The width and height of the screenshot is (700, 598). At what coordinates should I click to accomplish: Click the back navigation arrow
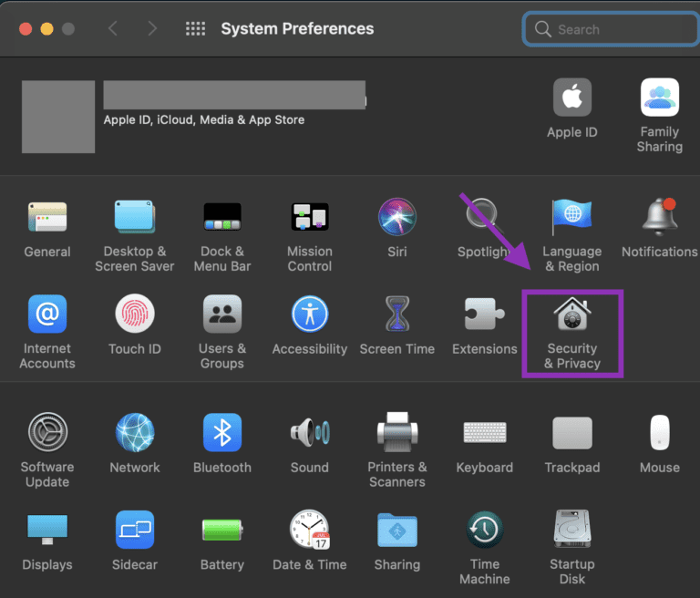pyautogui.click(x=113, y=28)
